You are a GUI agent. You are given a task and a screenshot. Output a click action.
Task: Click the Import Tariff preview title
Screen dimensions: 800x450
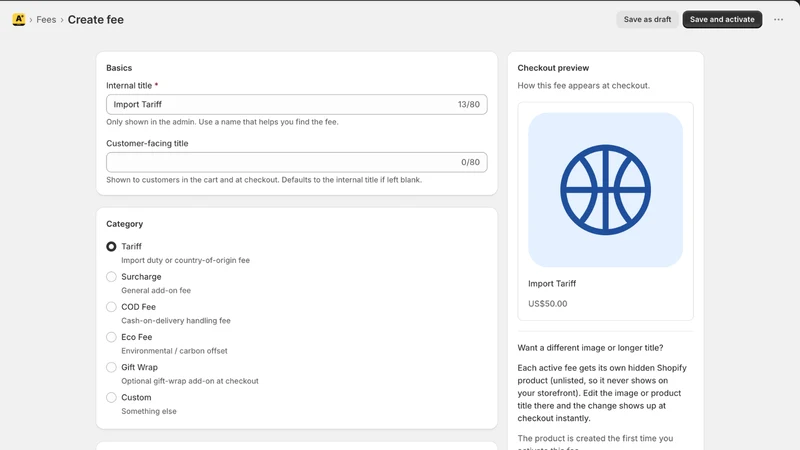(552, 284)
